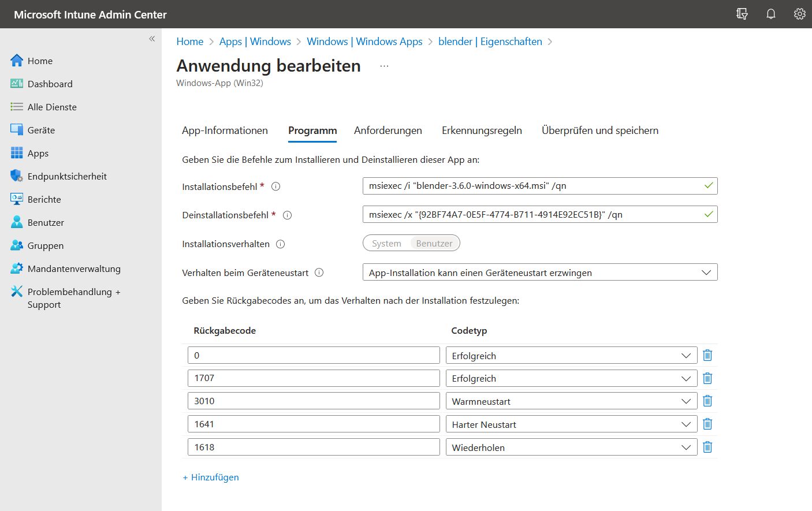Open the Home sidebar icon

17,61
